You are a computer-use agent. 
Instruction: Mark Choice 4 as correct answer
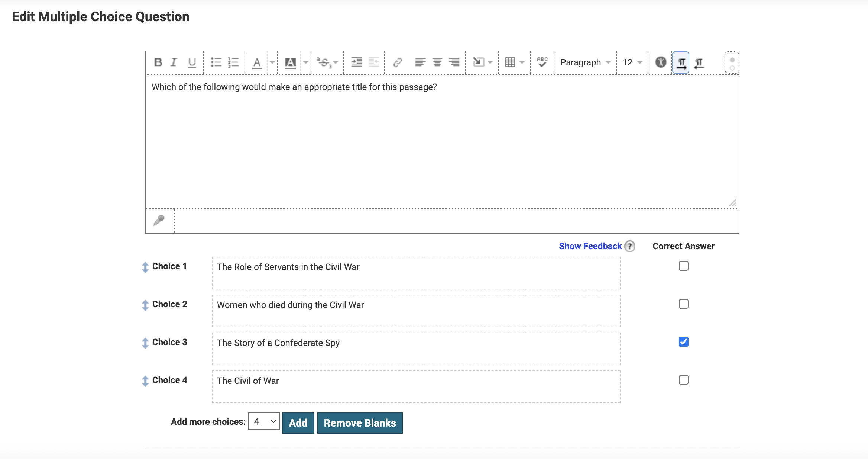(x=684, y=380)
